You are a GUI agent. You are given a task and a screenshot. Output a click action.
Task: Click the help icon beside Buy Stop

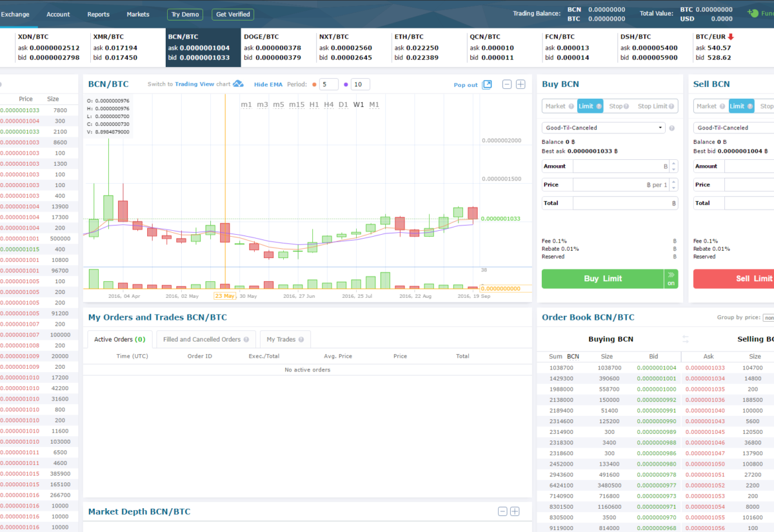coord(628,106)
